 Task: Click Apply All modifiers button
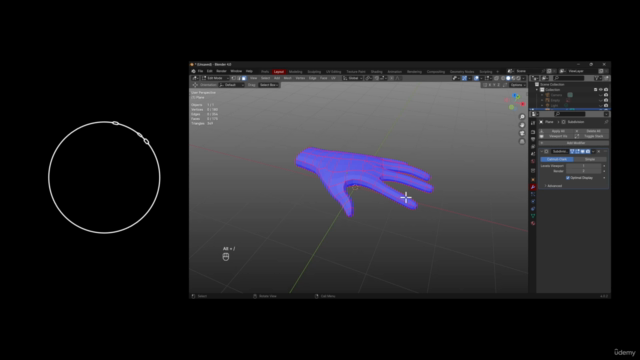click(x=555, y=131)
